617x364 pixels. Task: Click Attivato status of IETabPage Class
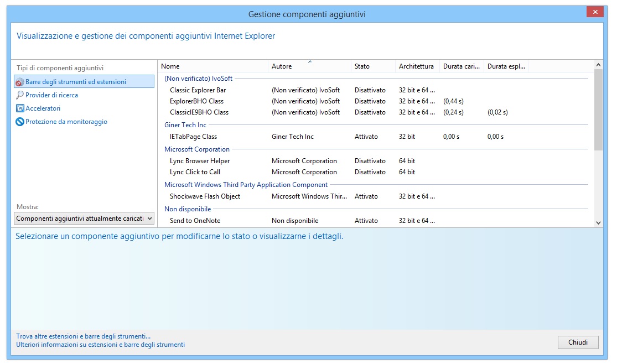pyautogui.click(x=366, y=137)
